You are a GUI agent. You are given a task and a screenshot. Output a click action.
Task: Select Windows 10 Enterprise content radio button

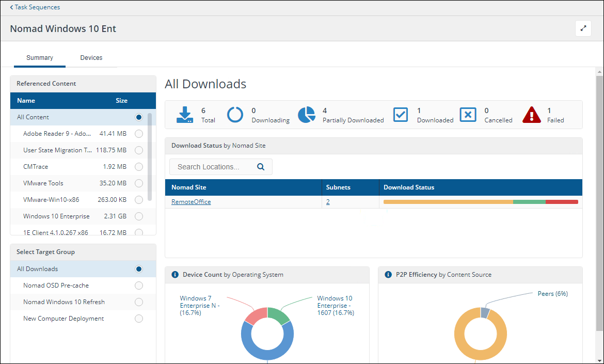click(138, 216)
